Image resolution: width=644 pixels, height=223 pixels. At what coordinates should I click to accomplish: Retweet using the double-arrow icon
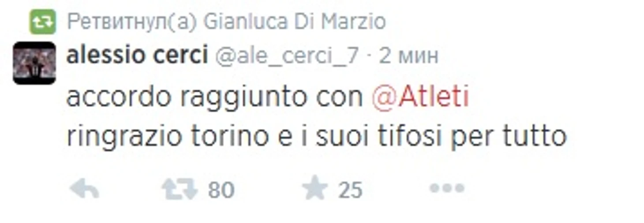tap(179, 189)
